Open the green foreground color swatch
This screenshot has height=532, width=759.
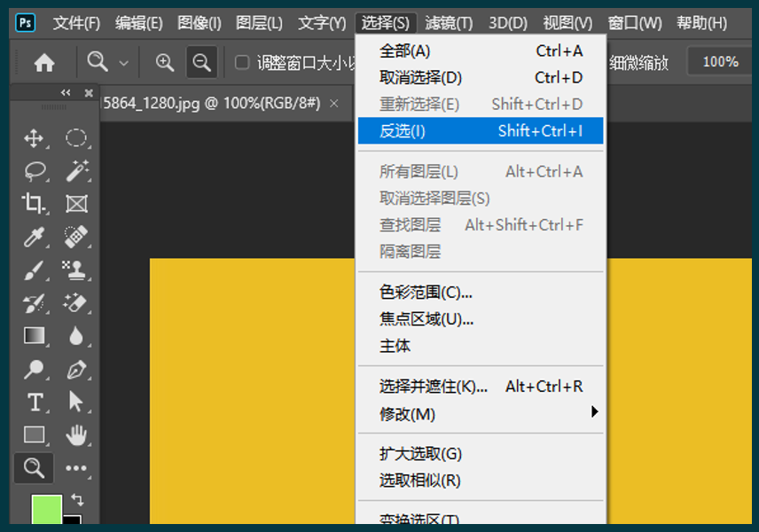click(x=46, y=511)
